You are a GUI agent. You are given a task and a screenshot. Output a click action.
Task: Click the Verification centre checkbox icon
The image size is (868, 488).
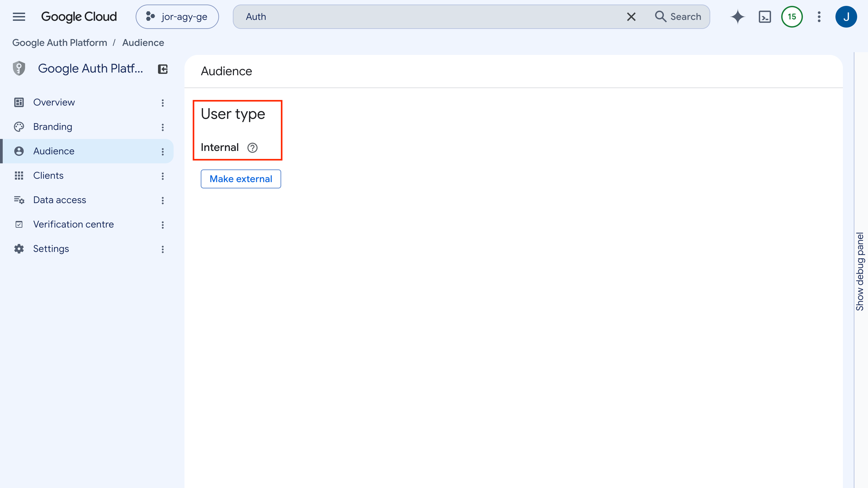coord(19,224)
